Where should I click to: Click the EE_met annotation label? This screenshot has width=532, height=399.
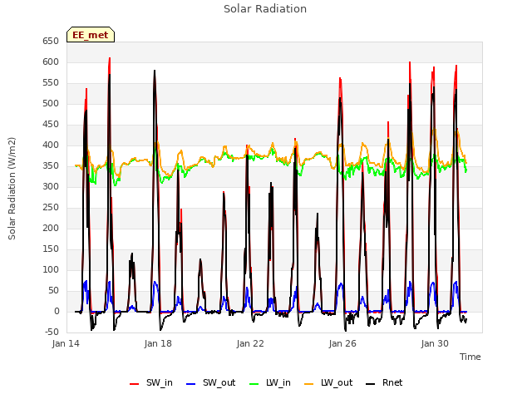click(x=91, y=35)
